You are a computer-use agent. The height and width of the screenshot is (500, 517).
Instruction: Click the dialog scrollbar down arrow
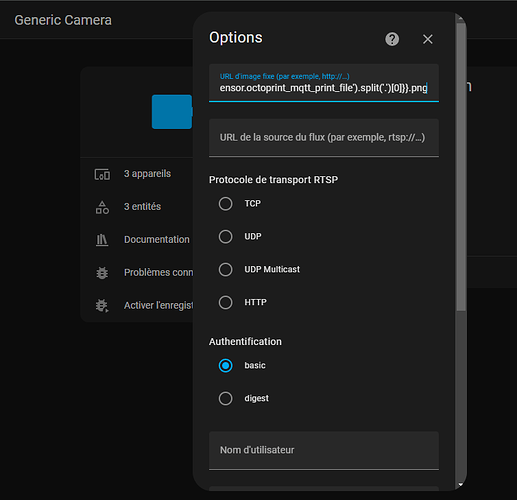[x=461, y=484]
